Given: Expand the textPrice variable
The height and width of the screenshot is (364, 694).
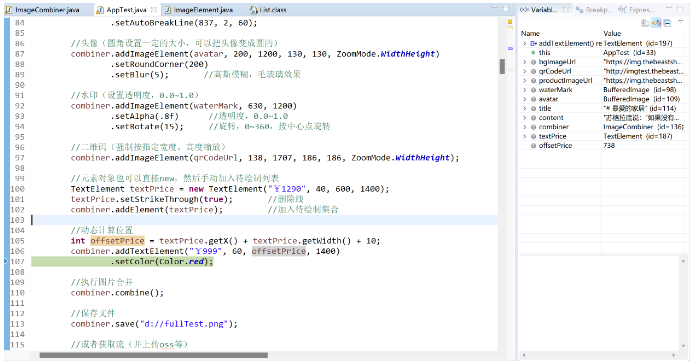Looking at the screenshot, I should [x=524, y=136].
